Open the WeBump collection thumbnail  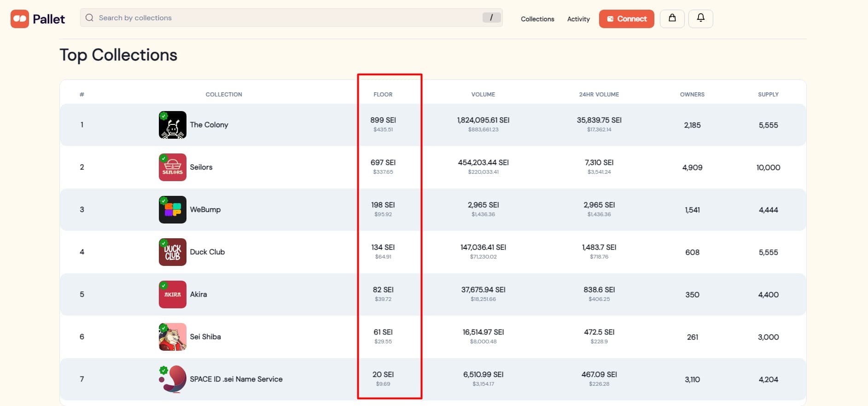173,210
